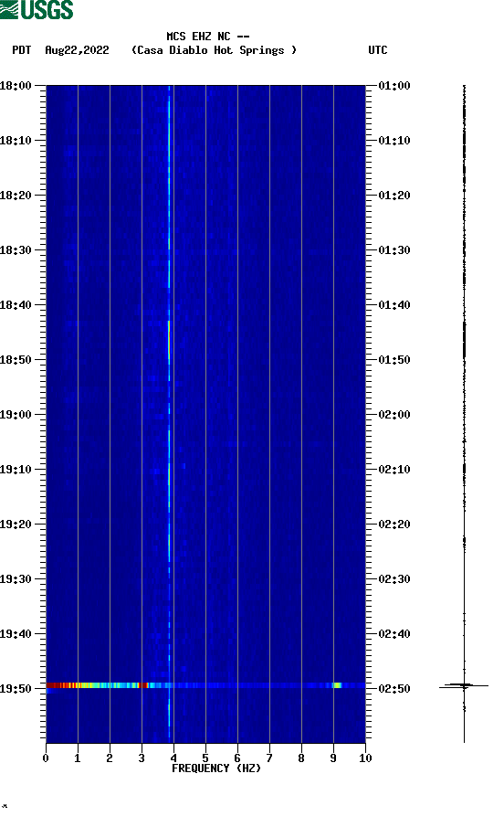Click the 01:40 UTC time label

coord(394,305)
